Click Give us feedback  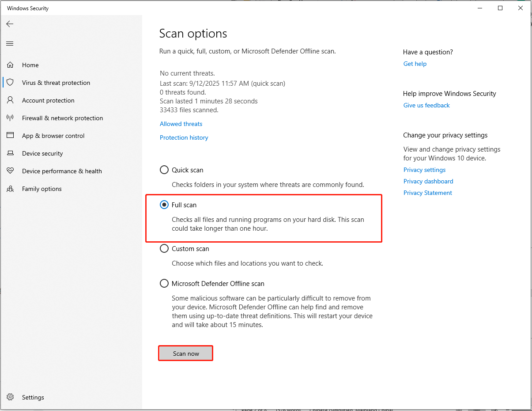tap(426, 105)
